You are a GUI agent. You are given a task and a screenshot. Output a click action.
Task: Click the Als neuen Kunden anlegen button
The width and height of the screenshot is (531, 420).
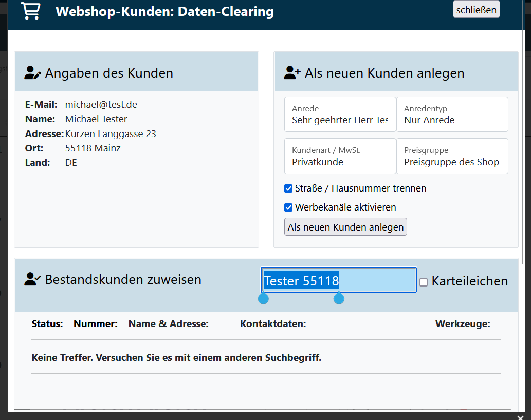click(x=345, y=227)
